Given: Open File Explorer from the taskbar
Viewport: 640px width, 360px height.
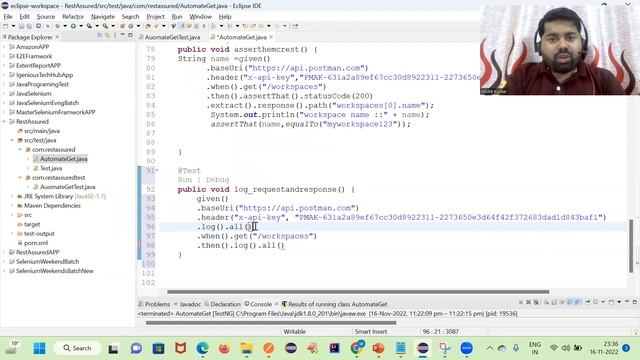Looking at the screenshot, I should click(246, 348).
